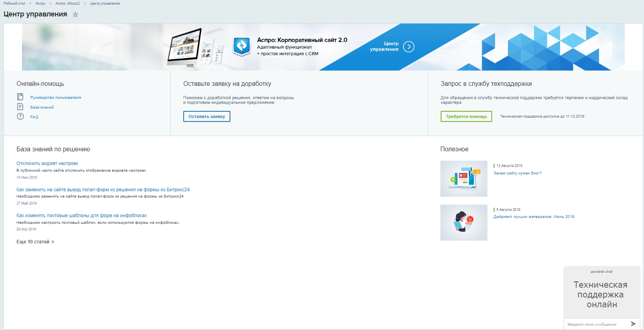Click the 'Онлайн-помощь' heading
This screenshot has width=644, height=330.
[x=40, y=84]
